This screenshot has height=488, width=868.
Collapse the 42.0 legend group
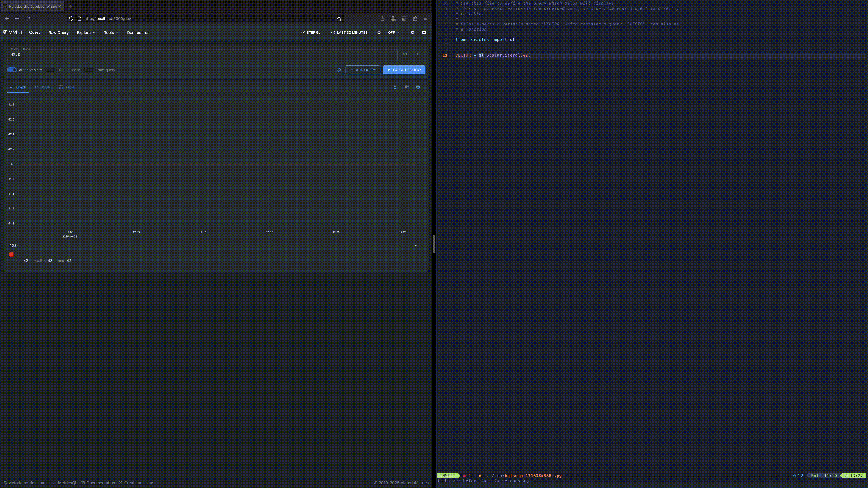tap(416, 245)
